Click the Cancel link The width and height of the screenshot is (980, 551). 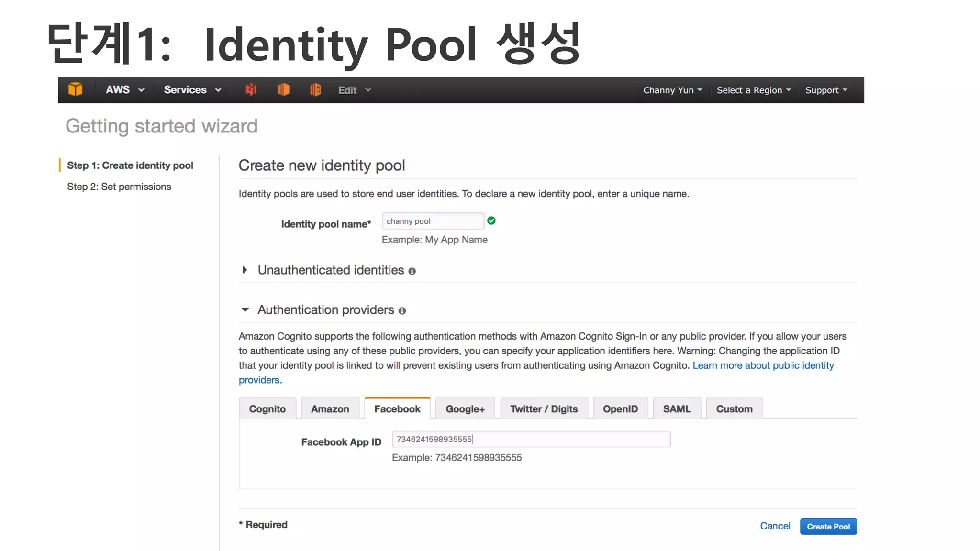pyautogui.click(x=775, y=526)
